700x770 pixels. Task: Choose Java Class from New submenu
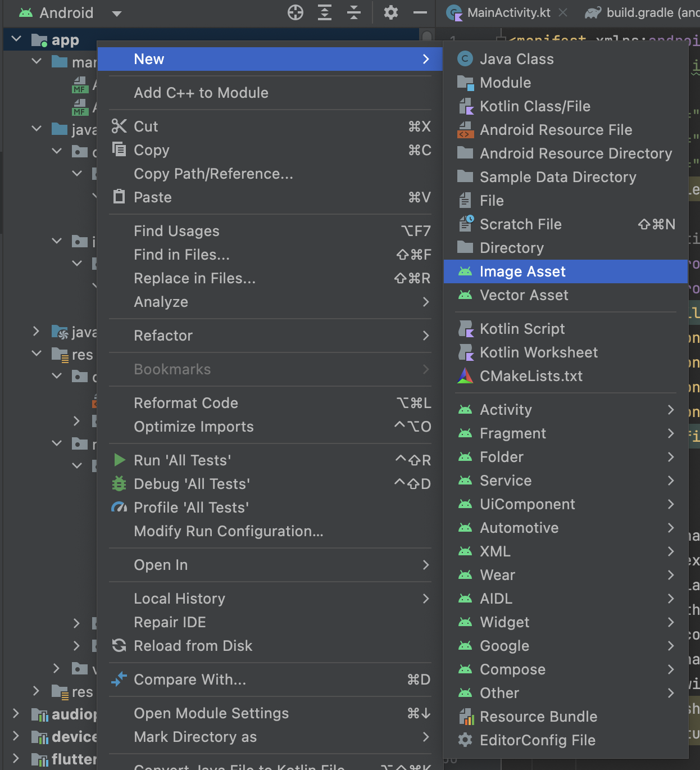coord(566,59)
